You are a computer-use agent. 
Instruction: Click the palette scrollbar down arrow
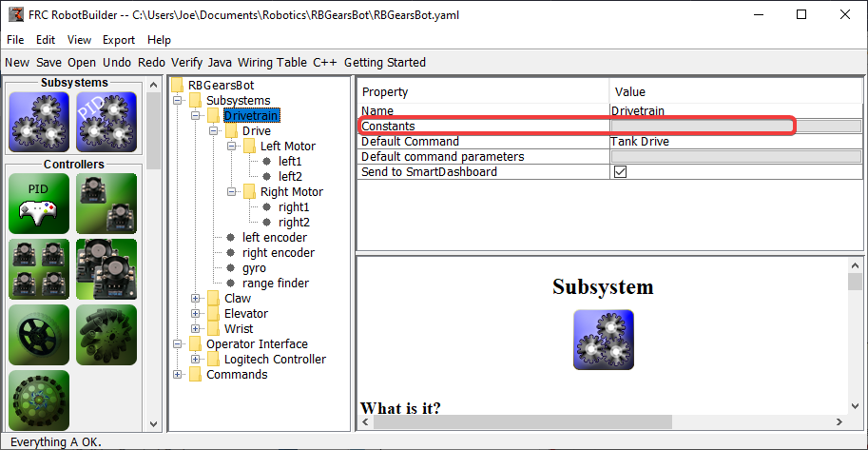coord(153,424)
